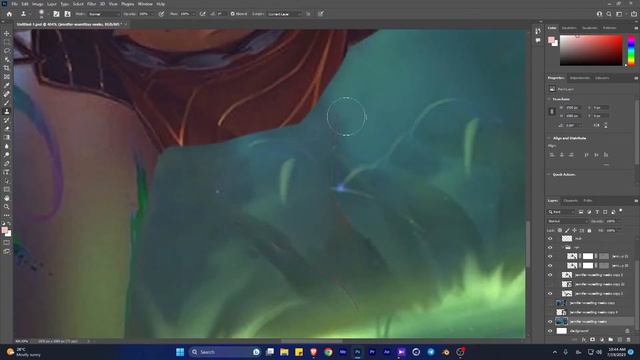Click the foreground color swatch in Color panel
The width and height of the screenshot is (640, 360).
click(551, 40)
